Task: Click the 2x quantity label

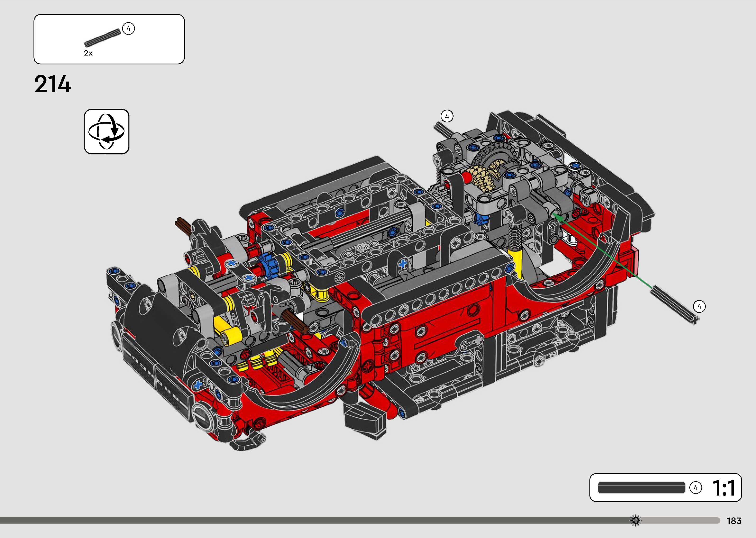Action: [x=88, y=53]
